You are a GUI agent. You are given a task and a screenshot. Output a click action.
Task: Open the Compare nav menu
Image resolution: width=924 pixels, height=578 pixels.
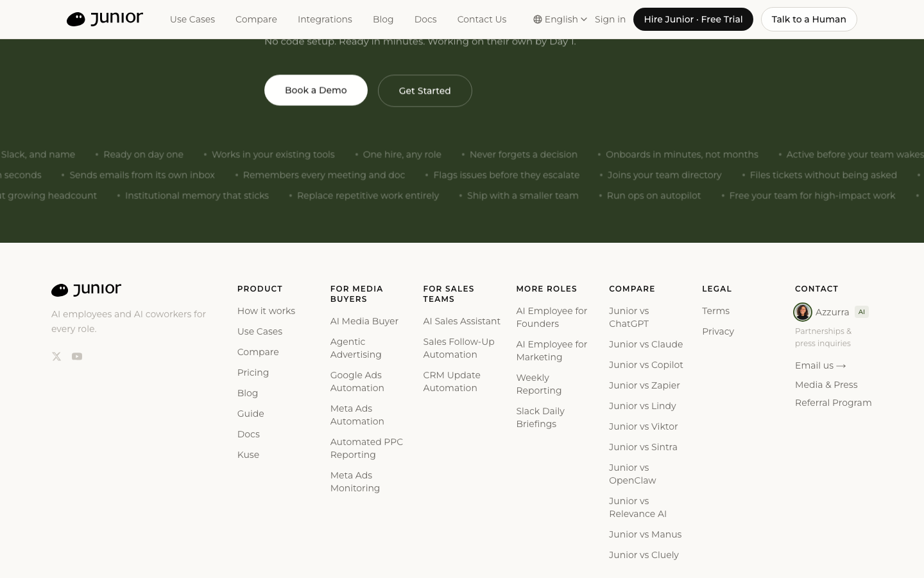(256, 19)
